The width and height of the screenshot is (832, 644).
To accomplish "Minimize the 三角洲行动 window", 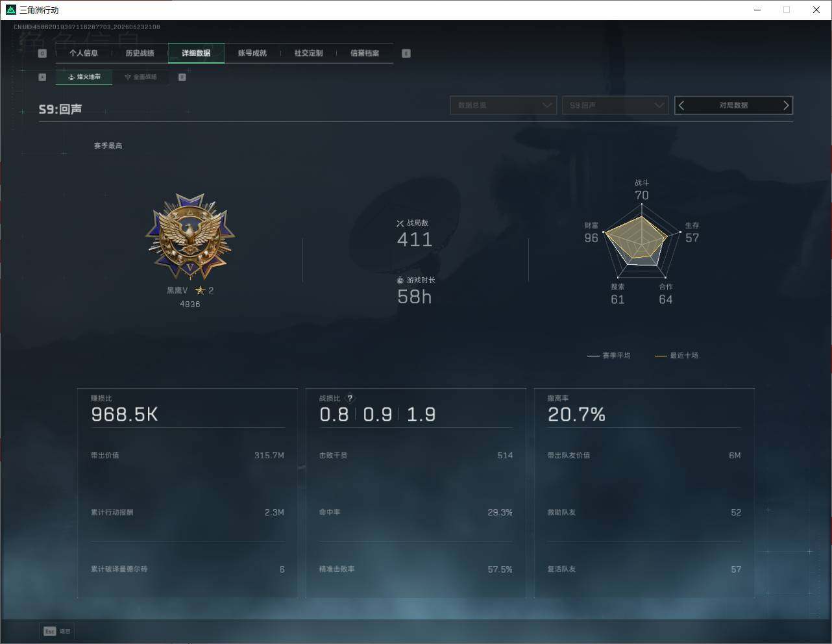I will (757, 10).
